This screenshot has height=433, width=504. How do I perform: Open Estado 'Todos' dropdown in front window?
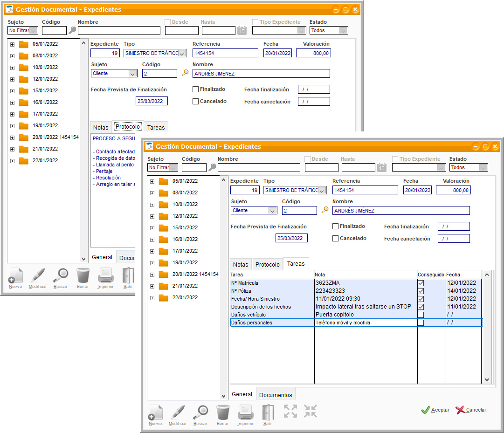[x=483, y=167]
